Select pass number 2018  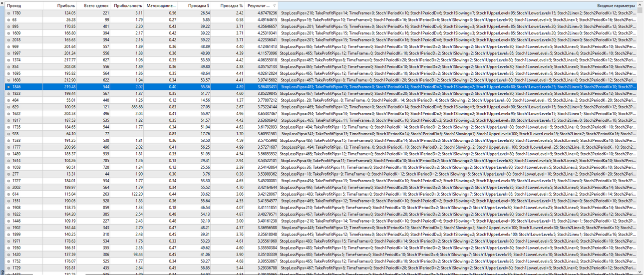(x=16, y=39)
